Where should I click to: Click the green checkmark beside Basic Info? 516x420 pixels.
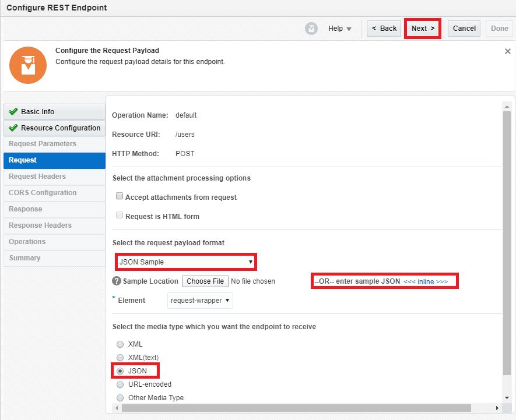[13, 112]
